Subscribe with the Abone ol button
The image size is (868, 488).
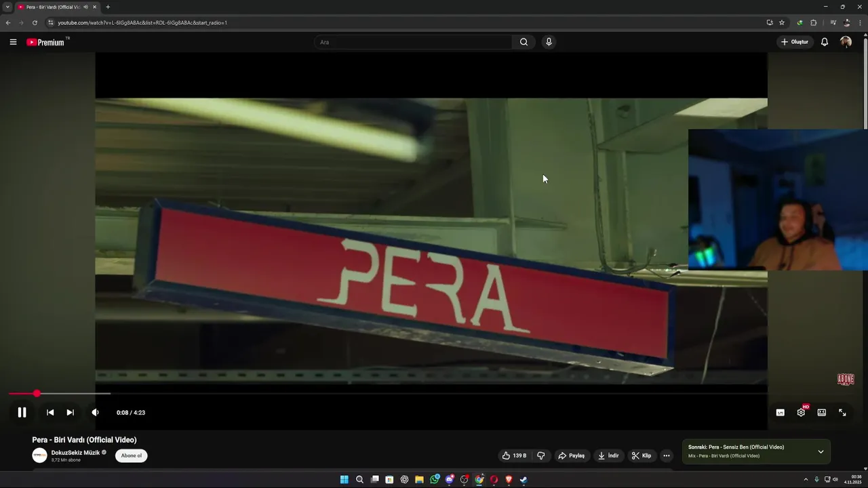coord(132,455)
